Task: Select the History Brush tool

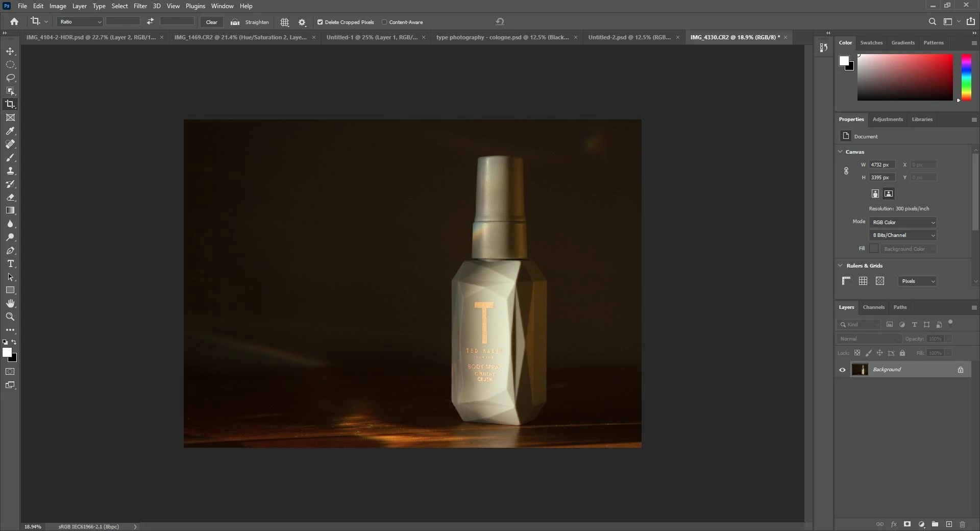Action: pyautogui.click(x=10, y=184)
